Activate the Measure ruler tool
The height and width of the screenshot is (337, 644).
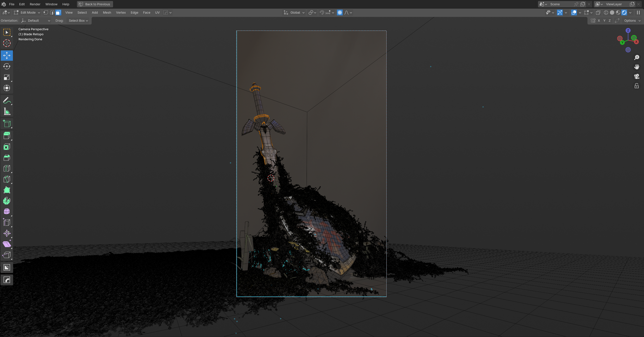tap(7, 111)
